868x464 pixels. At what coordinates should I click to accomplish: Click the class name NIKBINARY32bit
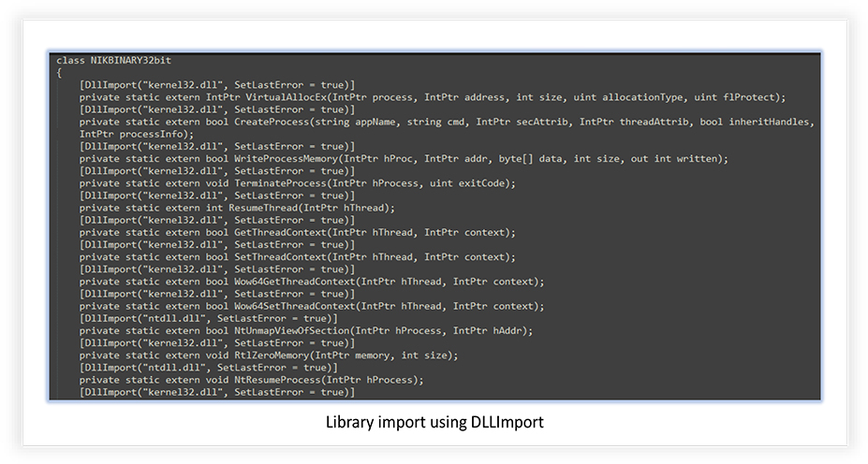(131, 60)
